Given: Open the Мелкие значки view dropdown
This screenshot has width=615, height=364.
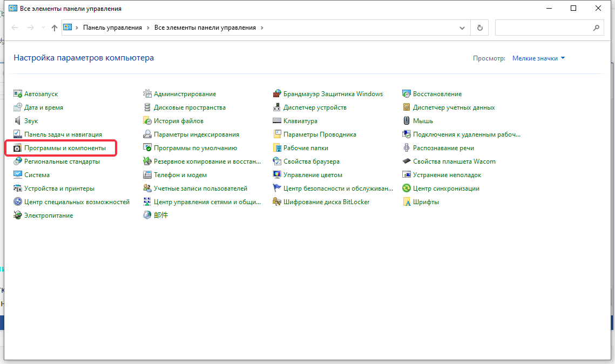Looking at the screenshot, I should (538, 58).
